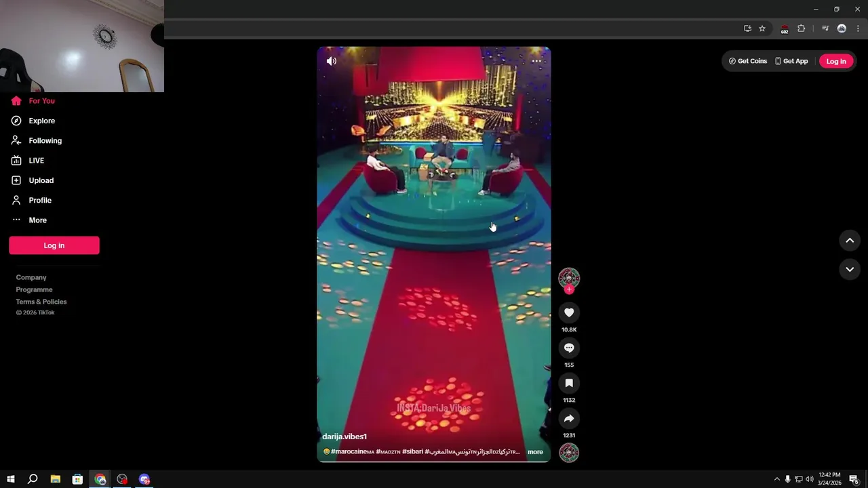This screenshot has height=488, width=868.
Task: Open the media control music-note icon
Action: tap(825, 28)
